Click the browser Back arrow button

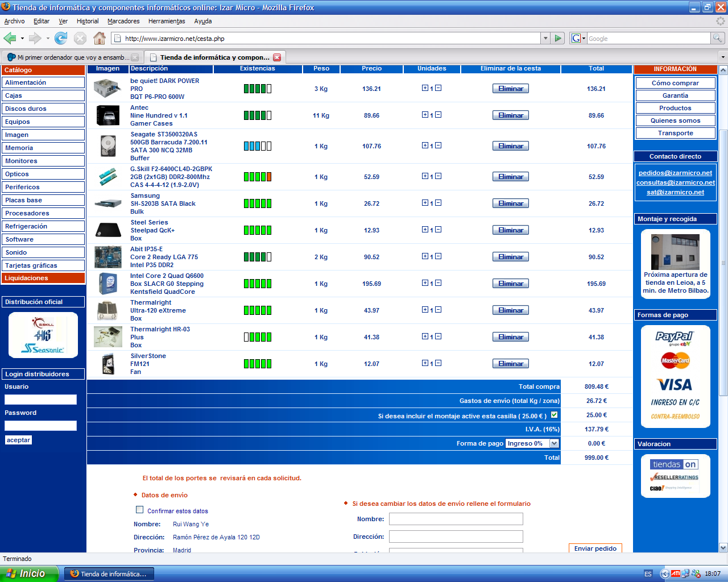click(x=10, y=38)
